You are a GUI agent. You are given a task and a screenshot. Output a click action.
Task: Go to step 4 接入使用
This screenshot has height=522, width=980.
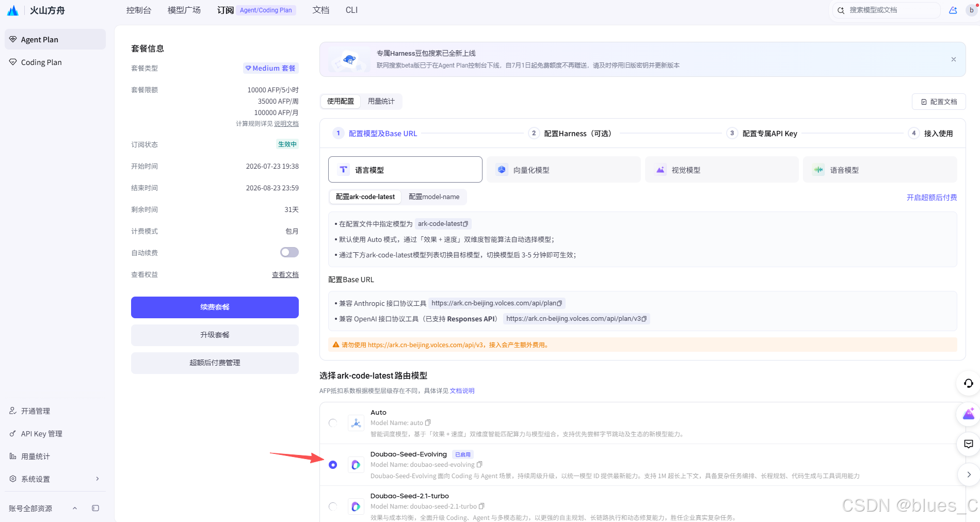pyautogui.click(x=931, y=134)
